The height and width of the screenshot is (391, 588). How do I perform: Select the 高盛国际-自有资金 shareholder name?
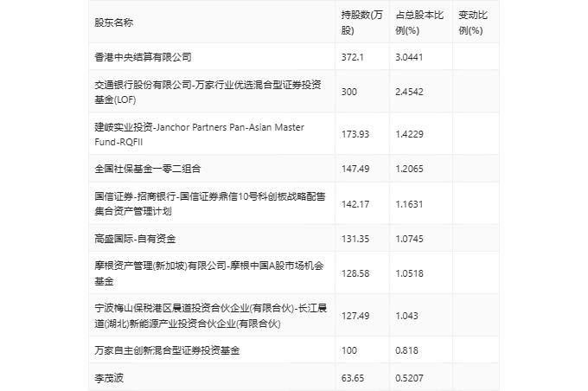(135, 239)
